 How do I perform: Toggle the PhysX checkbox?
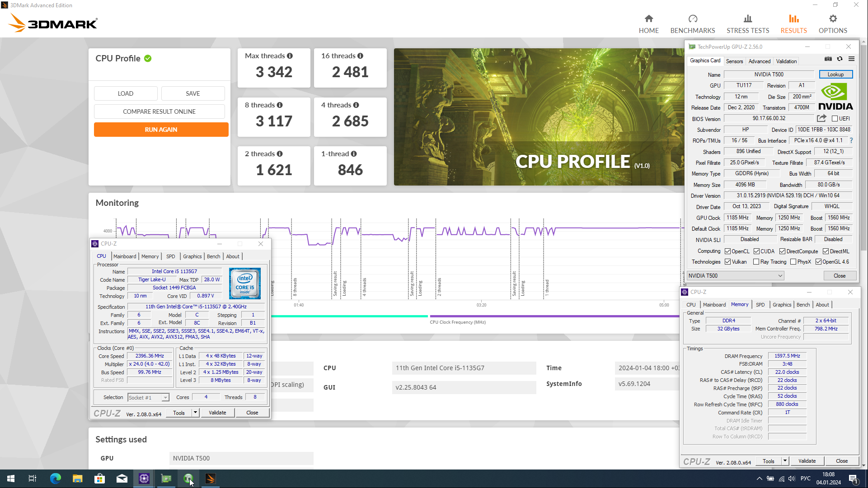[793, 262]
